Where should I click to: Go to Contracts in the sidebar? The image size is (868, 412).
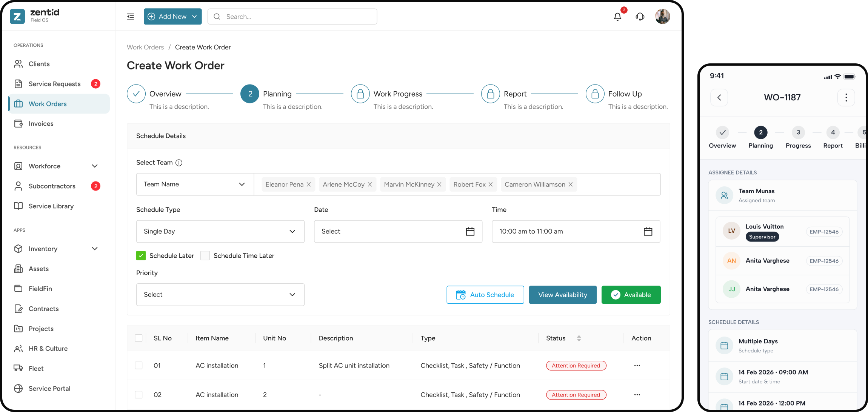[x=58, y=309]
